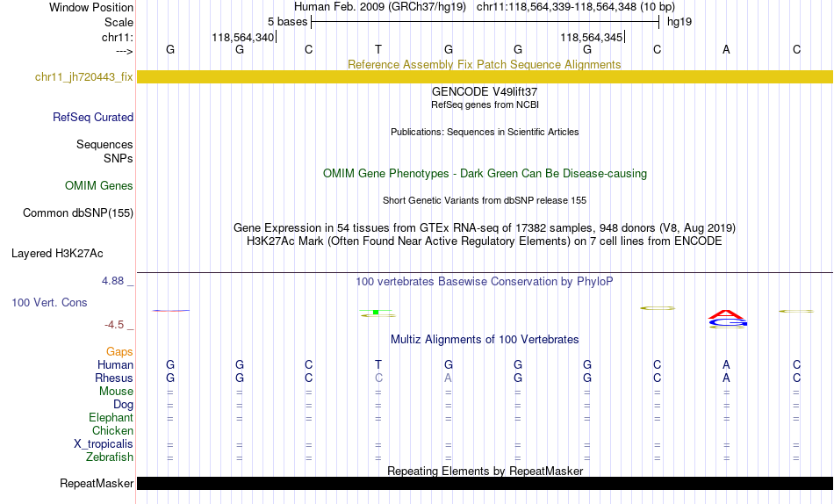Screen dimensions: 834x504
Task: Click the Gaps row label
Action: coord(119,351)
